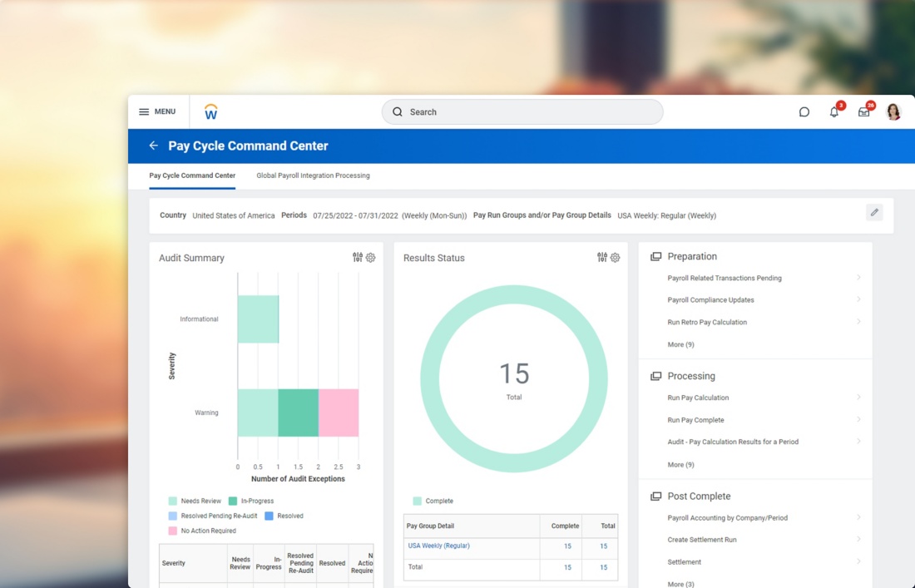Open the hamburger MENU icon
The height and width of the screenshot is (588, 915).
[144, 111]
